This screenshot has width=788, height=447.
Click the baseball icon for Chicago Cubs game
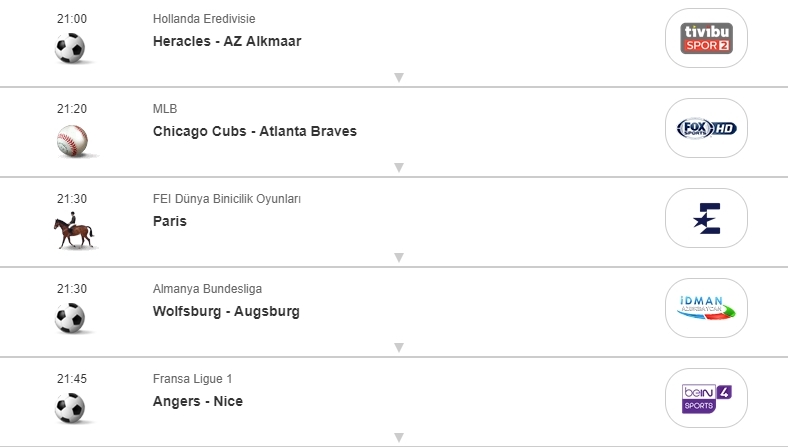tap(72, 139)
